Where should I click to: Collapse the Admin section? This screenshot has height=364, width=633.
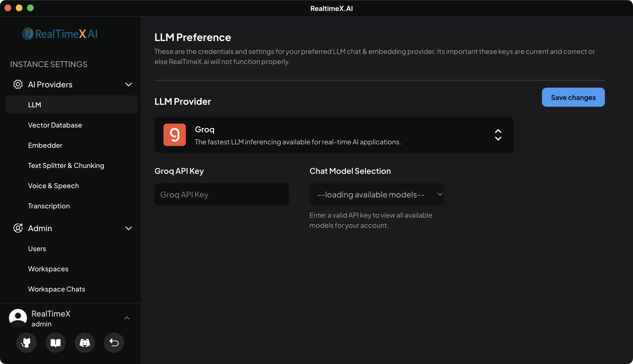tap(129, 228)
